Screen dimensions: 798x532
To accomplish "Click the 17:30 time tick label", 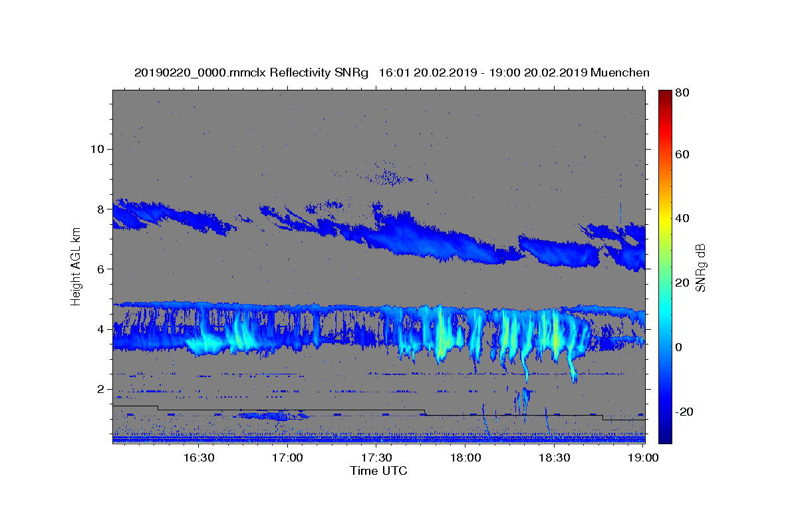I will point(376,458).
